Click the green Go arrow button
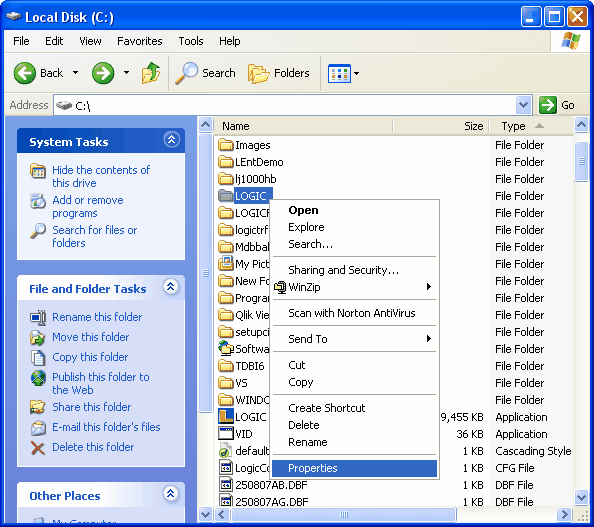 (547, 105)
